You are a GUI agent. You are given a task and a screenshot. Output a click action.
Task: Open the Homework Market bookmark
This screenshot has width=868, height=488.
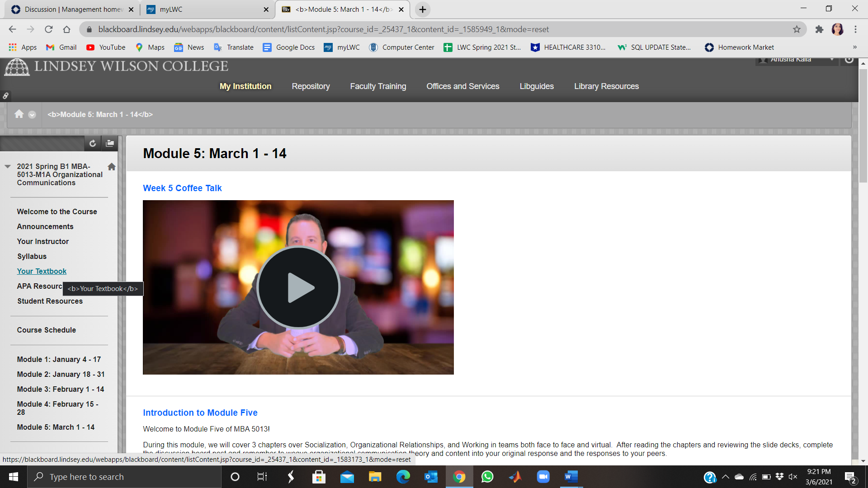coord(739,47)
